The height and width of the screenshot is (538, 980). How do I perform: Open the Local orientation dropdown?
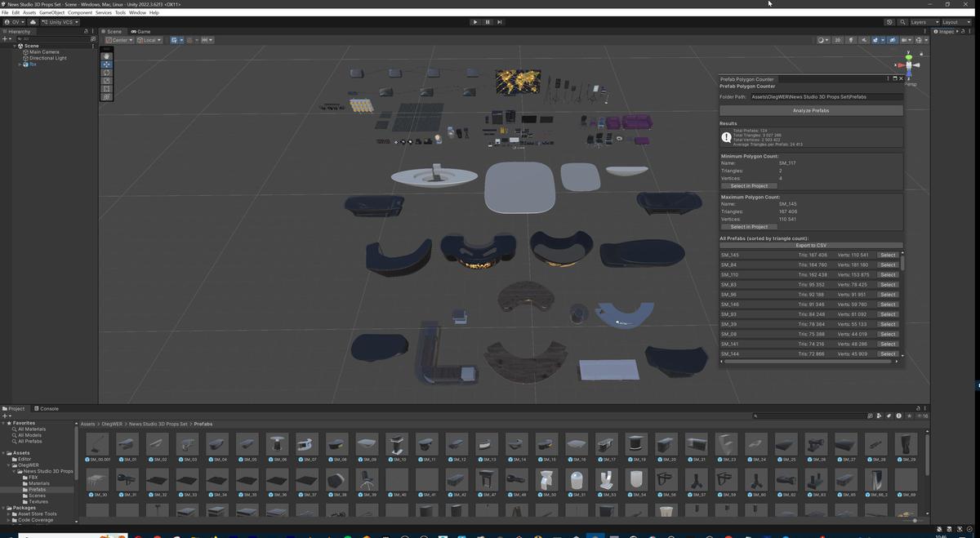tap(149, 40)
